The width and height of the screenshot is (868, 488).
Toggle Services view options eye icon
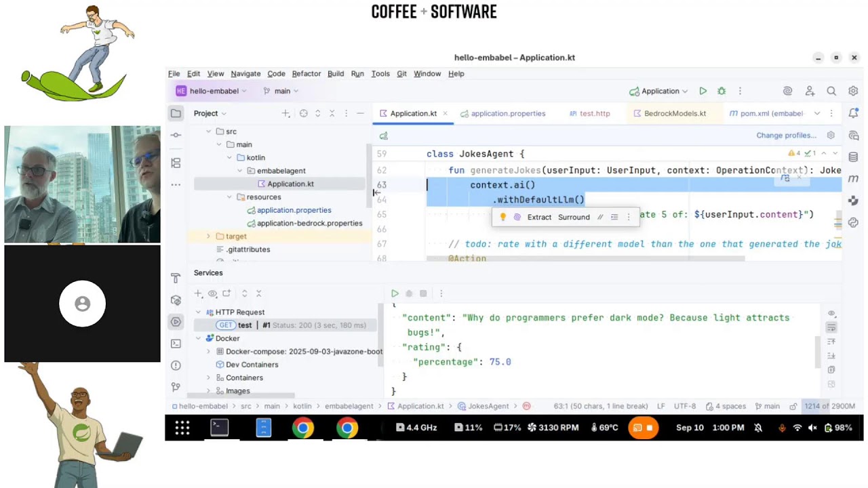(212, 293)
